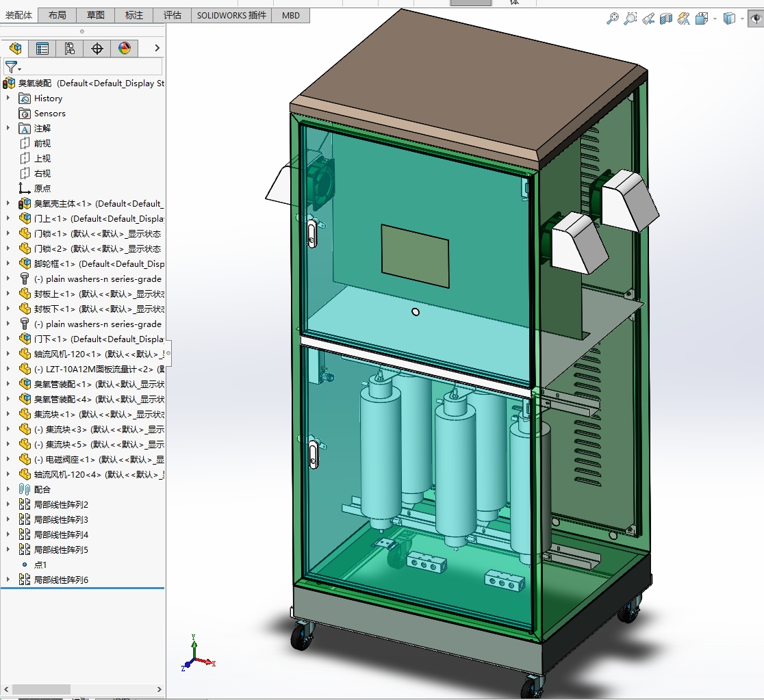The width and height of the screenshot is (764, 700).
Task: Click the Display Style cube icon
Action: (729, 18)
